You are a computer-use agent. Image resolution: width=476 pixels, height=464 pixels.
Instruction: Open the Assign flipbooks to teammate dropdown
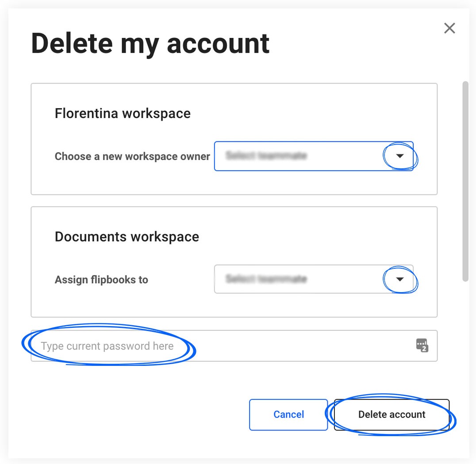314,279
